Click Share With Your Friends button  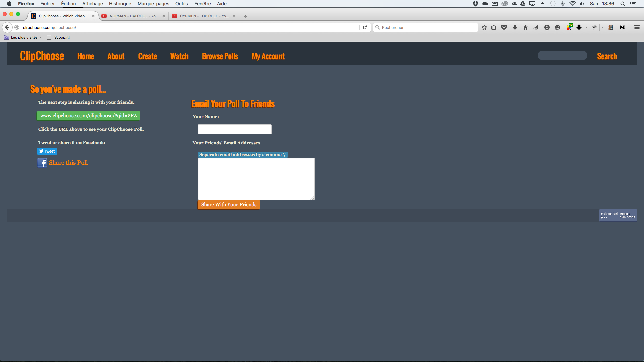point(229,205)
